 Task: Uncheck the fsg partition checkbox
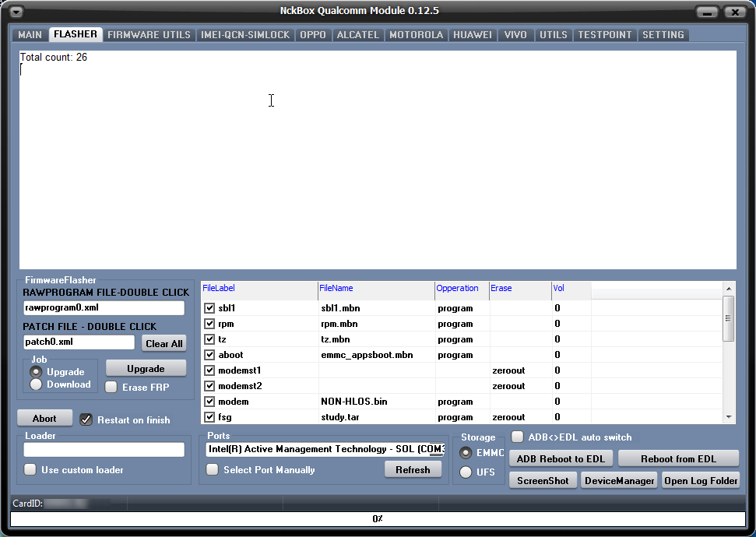pos(209,416)
